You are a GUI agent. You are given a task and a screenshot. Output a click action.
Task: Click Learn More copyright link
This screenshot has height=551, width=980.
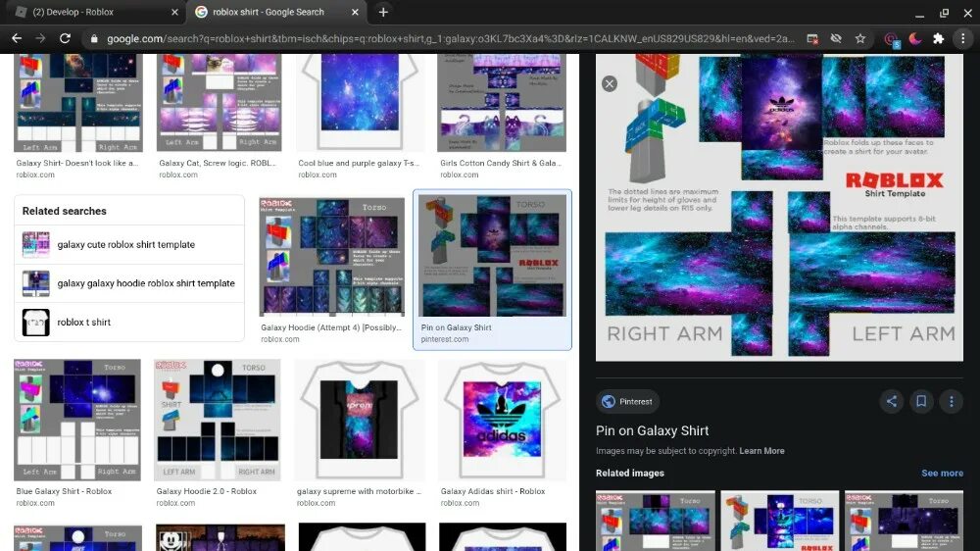(x=761, y=451)
